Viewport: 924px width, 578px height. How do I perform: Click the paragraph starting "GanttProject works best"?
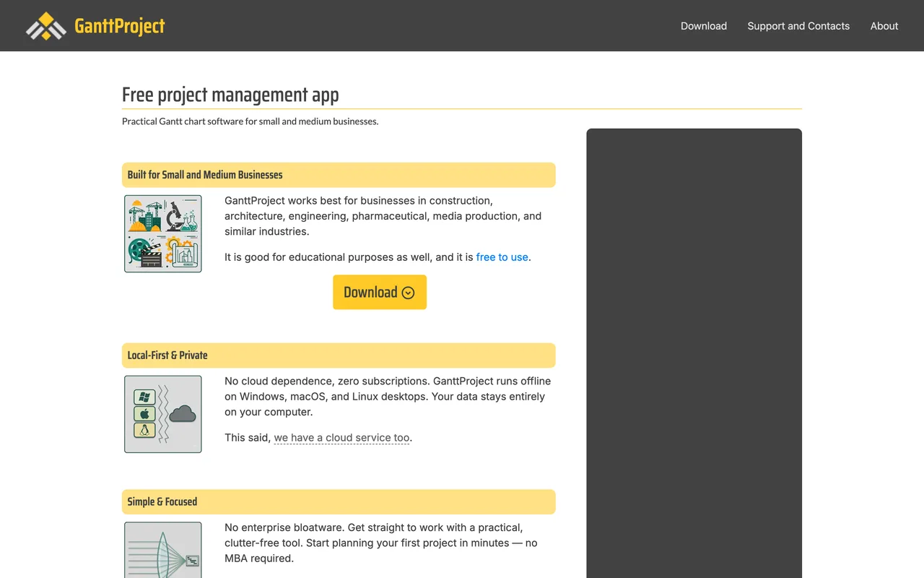coord(383,216)
